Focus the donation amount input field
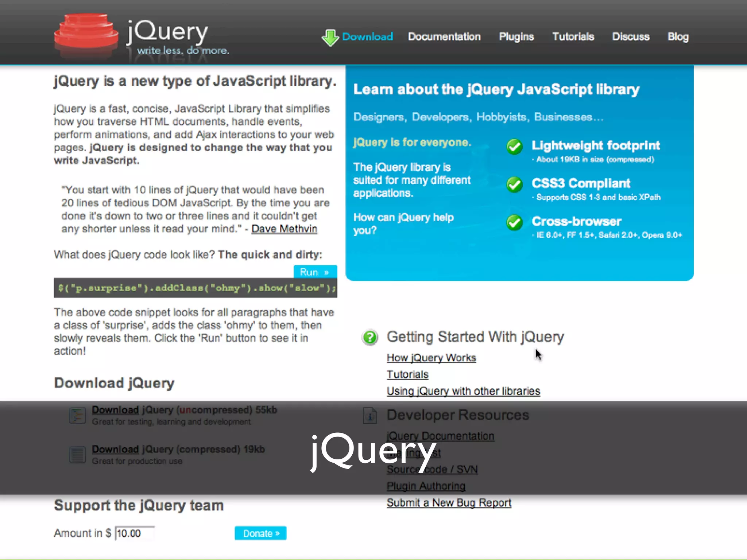 [x=135, y=533]
